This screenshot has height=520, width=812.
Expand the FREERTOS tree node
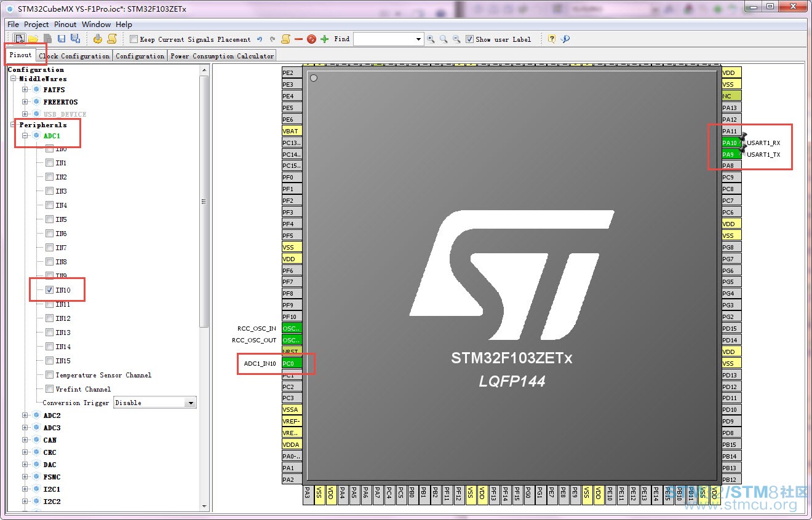(25, 102)
